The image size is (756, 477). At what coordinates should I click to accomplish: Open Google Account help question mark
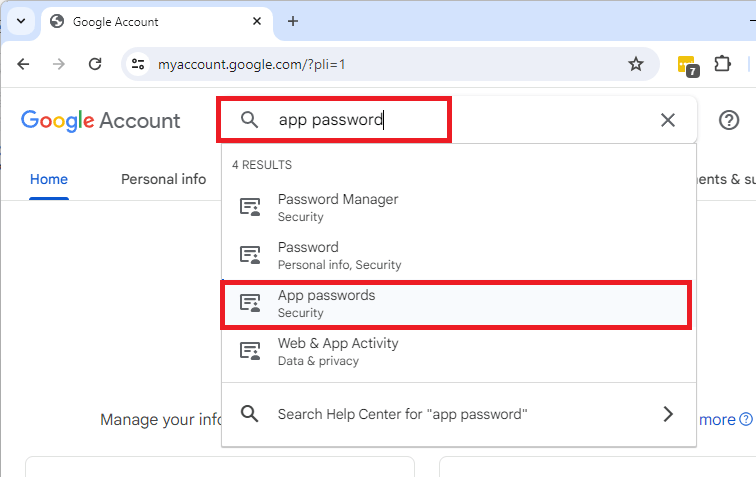(x=729, y=120)
